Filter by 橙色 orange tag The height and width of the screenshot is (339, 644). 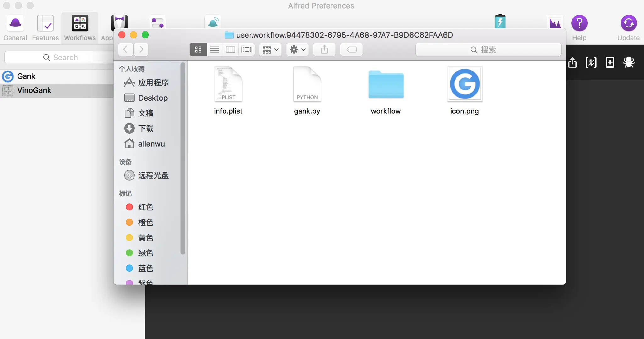tap(140, 222)
